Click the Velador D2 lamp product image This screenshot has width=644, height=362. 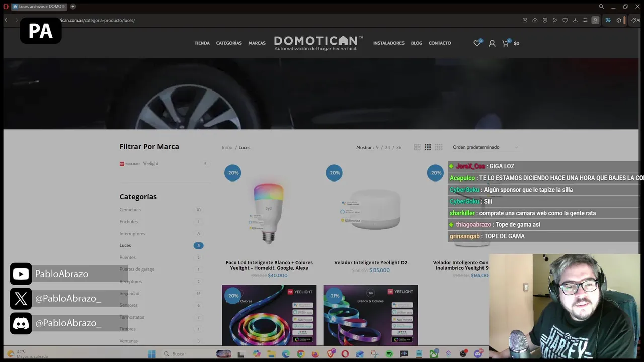[x=370, y=210]
